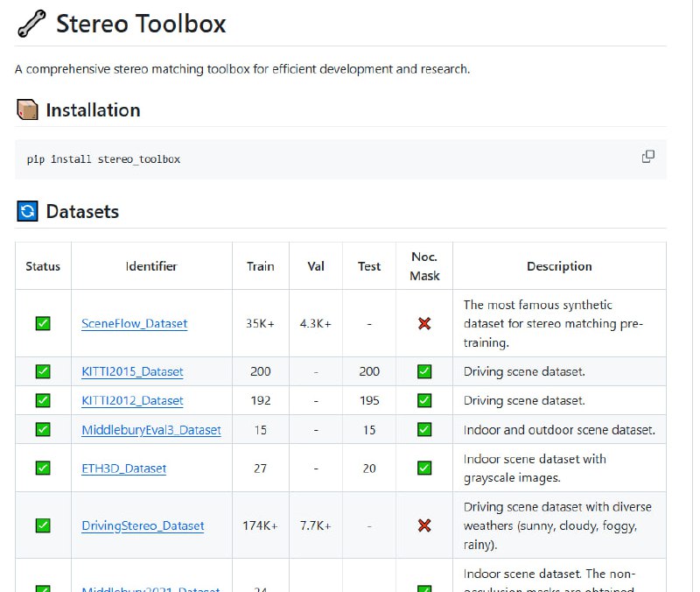Toggle the Noc. Mask checkmark for KITTI2012_Dataset
Image resolution: width=700 pixels, height=592 pixels.
[x=424, y=400]
